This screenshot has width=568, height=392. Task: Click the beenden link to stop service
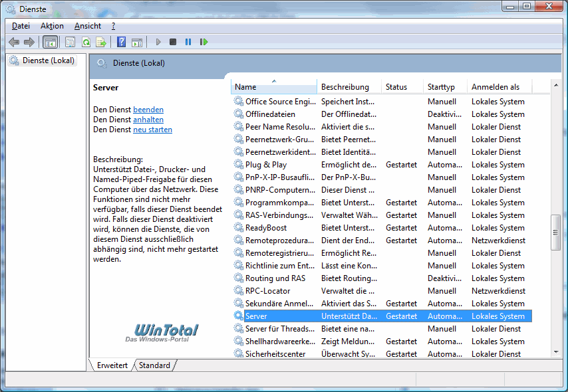148,110
